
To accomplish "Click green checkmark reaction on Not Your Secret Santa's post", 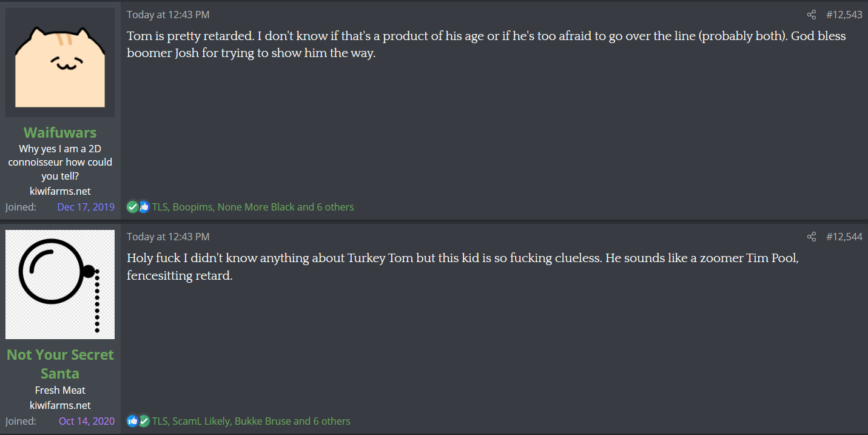I will (144, 421).
